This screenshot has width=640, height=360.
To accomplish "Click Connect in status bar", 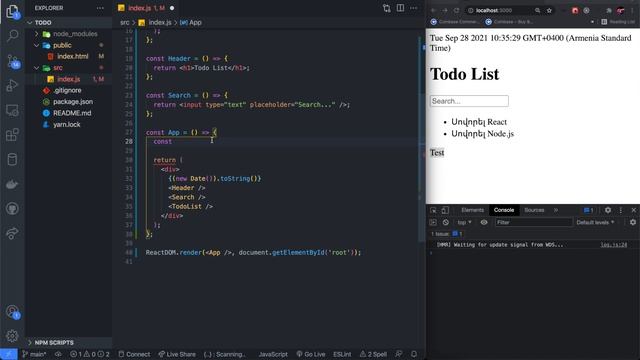I will click(x=134, y=354).
